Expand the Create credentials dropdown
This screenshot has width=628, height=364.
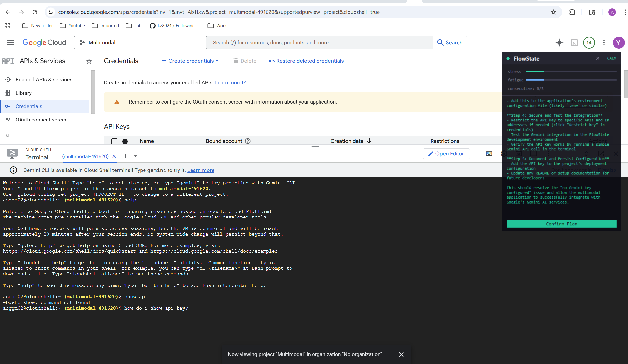(190, 61)
